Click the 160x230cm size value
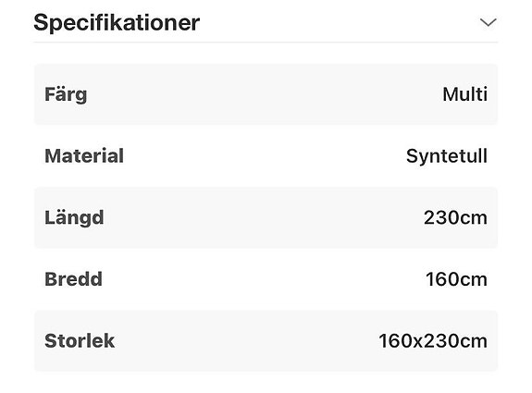 pos(433,341)
